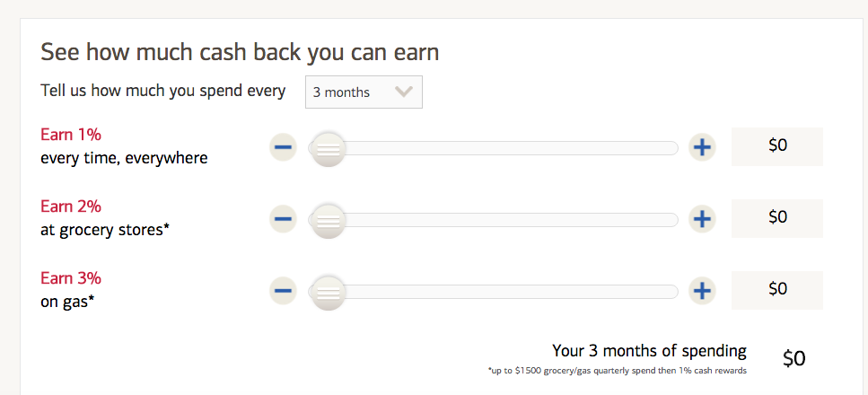Select the $0 amount field for Earn 1%

coord(777,146)
